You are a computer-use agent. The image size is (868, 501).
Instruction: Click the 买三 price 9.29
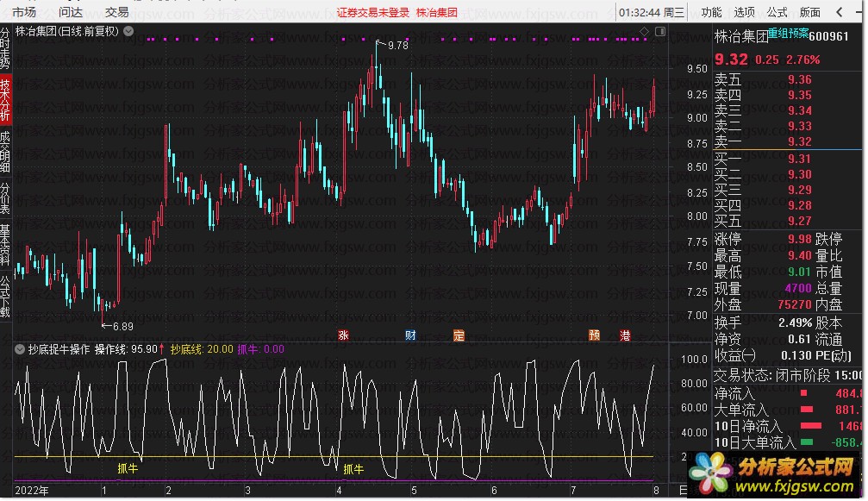[x=800, y=190]
